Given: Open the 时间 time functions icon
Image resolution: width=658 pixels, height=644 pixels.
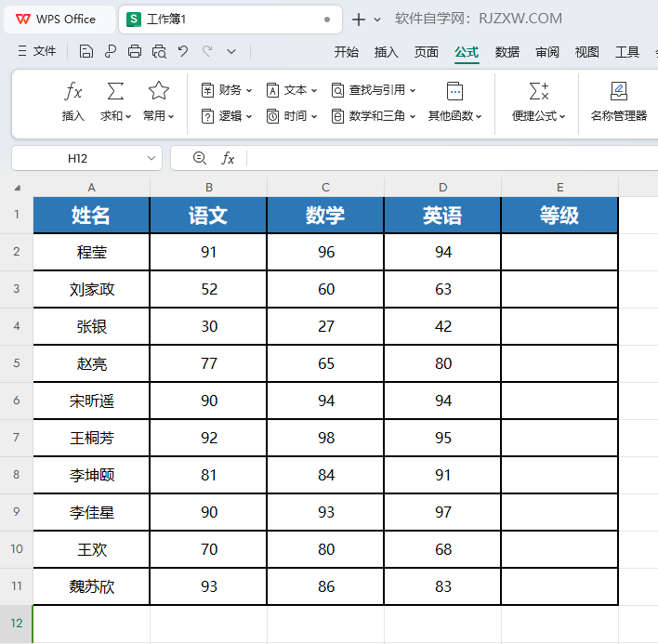Looking at the screenshot, I should click(272, 116).
